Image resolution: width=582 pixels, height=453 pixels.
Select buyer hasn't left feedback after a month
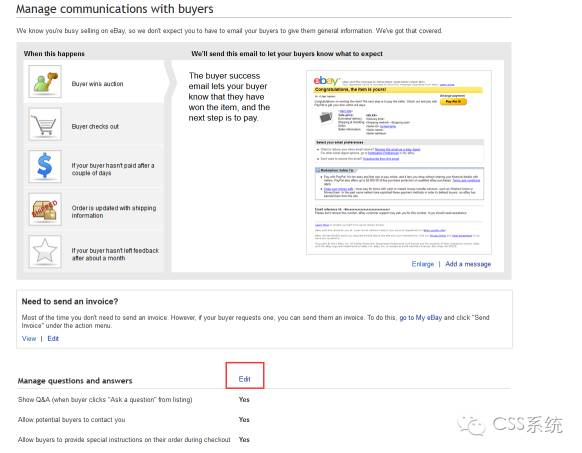coord(95,252)
